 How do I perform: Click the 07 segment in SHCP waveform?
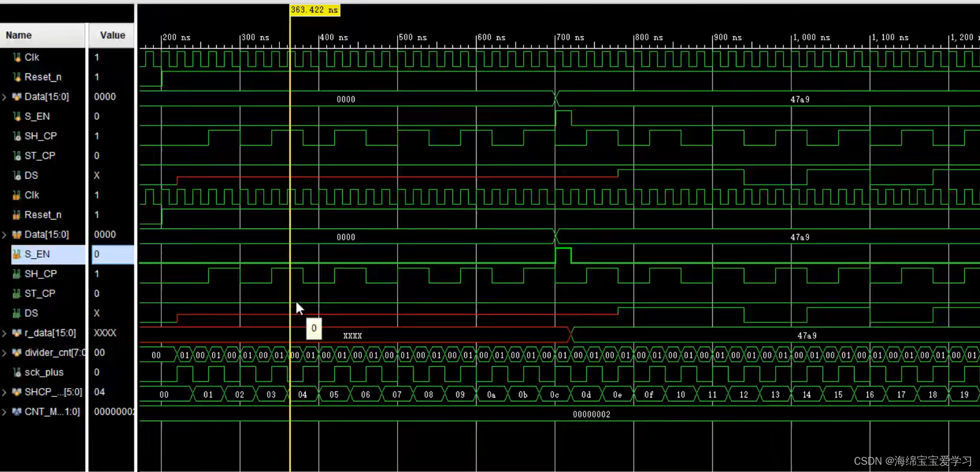tap(397, 395)
